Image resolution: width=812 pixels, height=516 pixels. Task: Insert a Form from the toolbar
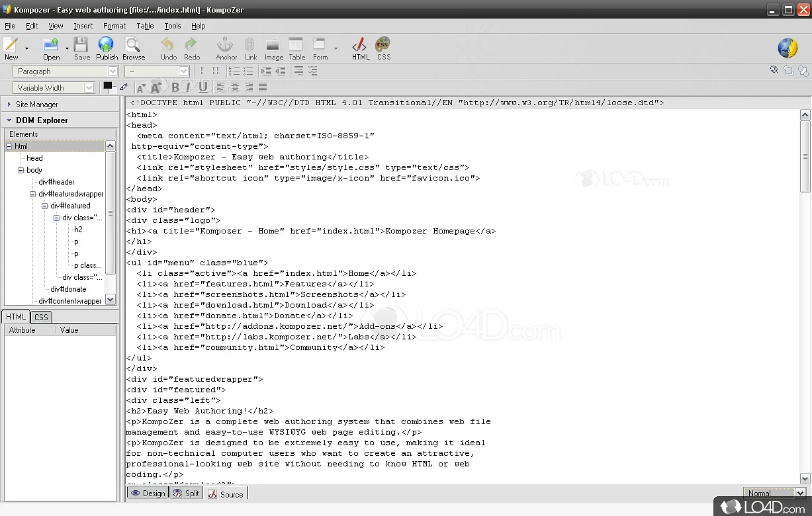coord(320,48)
